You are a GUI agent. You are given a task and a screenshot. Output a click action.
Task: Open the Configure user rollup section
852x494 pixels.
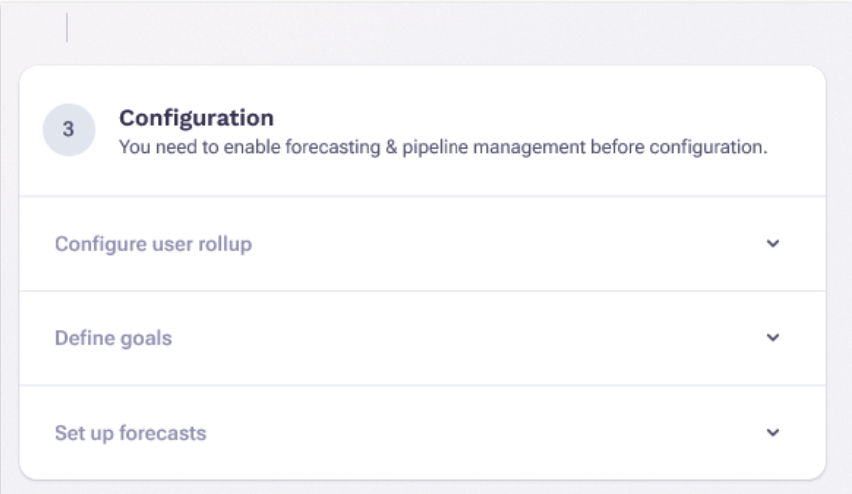[153, 244]
